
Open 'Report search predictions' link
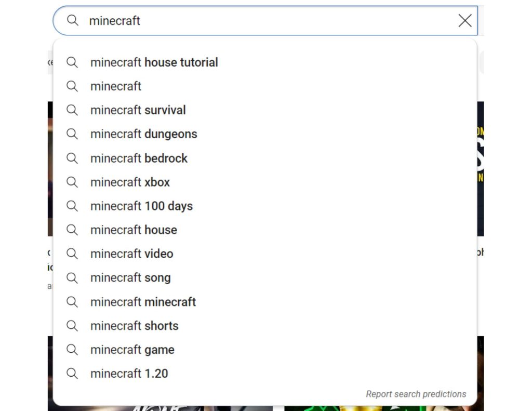point(416,394)
